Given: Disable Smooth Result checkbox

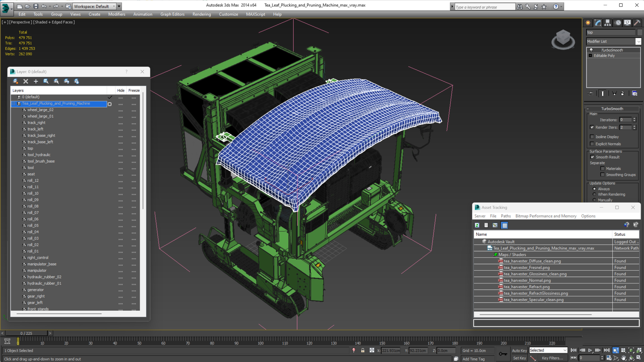Looking at the screenshot, I should [x=592, y=157].
